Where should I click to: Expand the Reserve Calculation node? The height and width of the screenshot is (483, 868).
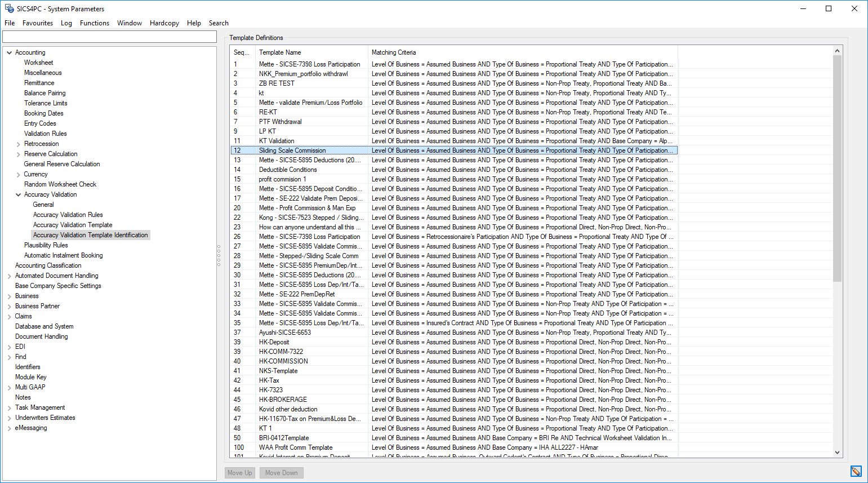pos(17,153)
